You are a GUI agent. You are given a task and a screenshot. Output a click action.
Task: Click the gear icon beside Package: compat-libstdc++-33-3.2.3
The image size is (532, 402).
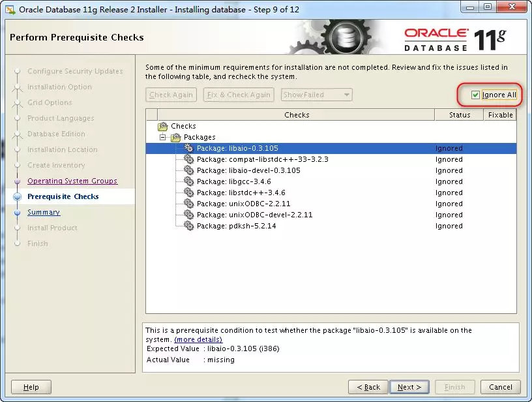[188, 159]
